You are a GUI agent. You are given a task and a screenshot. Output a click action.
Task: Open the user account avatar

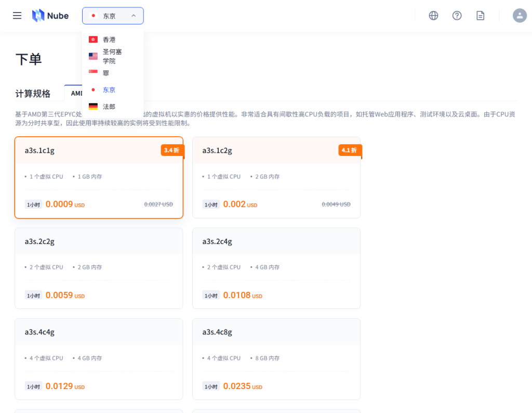tap(520, 16)
